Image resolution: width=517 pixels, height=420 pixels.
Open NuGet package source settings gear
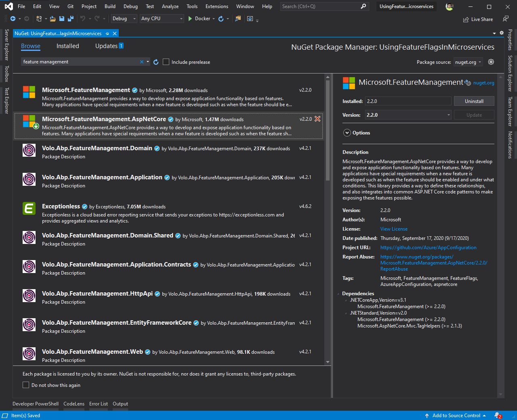(491, 62)
